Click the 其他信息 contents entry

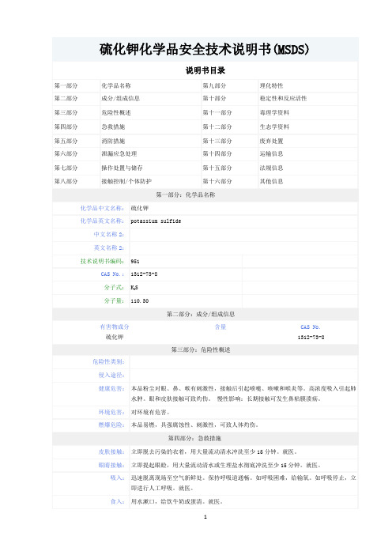point(271,181)
